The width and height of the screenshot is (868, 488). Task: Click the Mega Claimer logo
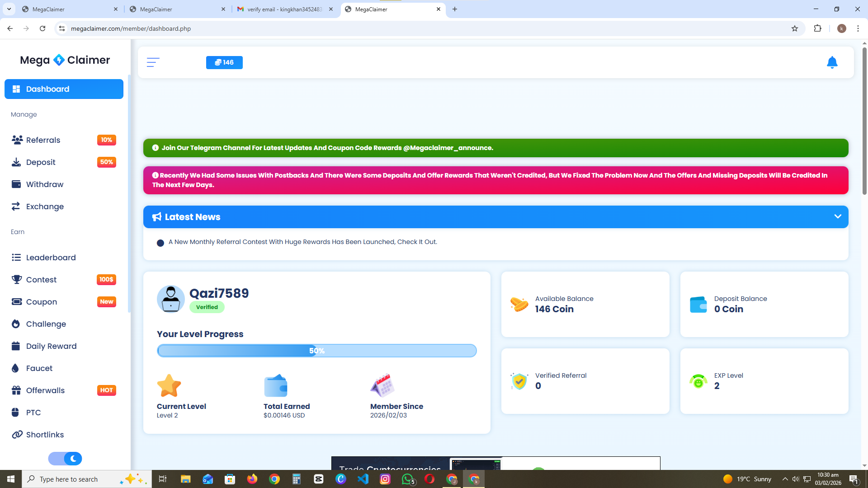[x=65, y=60]
